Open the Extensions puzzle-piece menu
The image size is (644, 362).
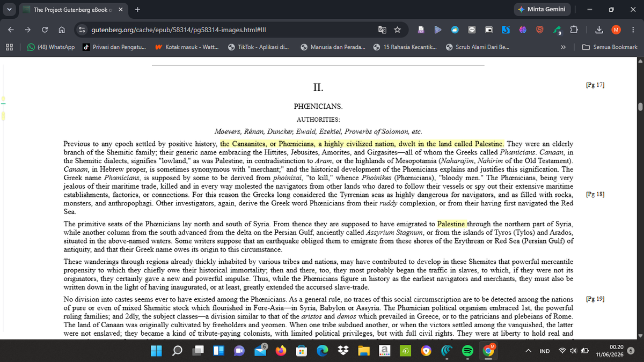click(575, 29)
